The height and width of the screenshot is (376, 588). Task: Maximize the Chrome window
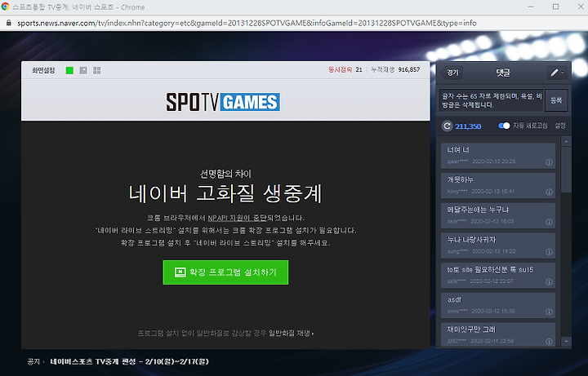click(556, 7)
